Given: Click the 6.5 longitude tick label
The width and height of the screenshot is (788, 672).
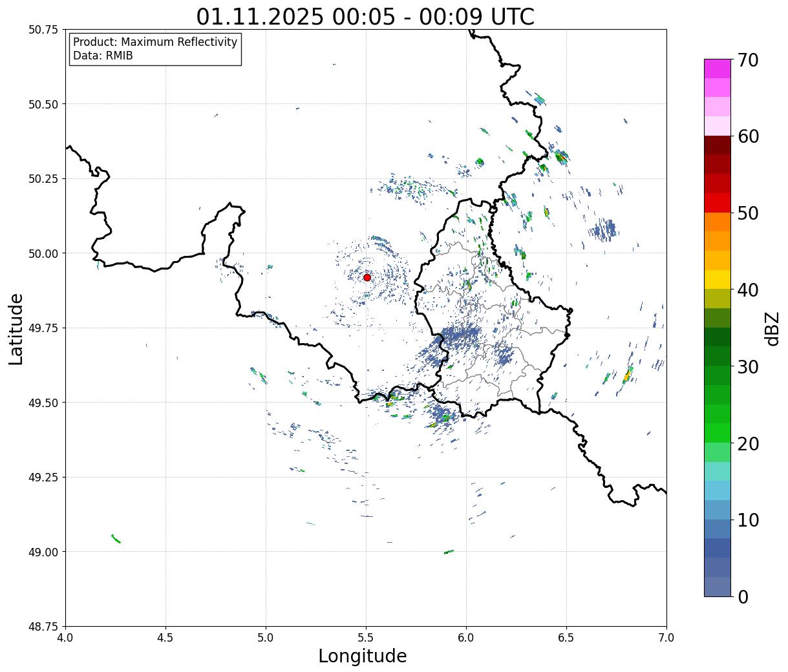Looking at the screenshot, I should [x=566, y=638].
